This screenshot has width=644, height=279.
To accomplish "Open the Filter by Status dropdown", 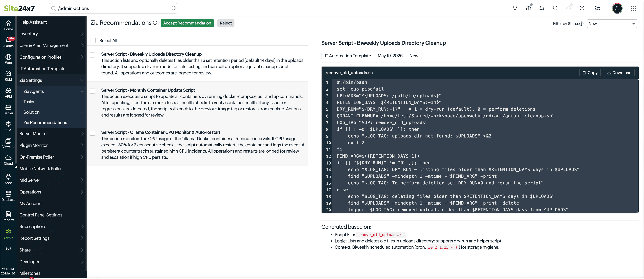I will (x=612, y=23).
